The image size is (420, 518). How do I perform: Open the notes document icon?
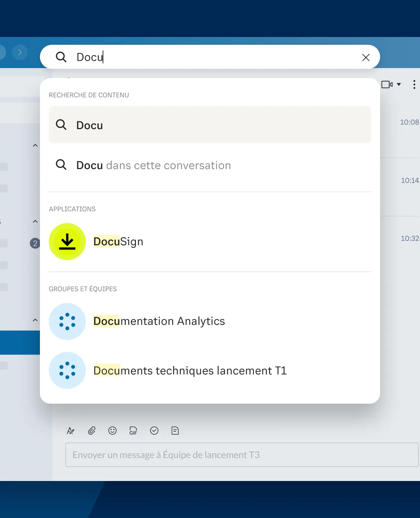tap(175, 430)
